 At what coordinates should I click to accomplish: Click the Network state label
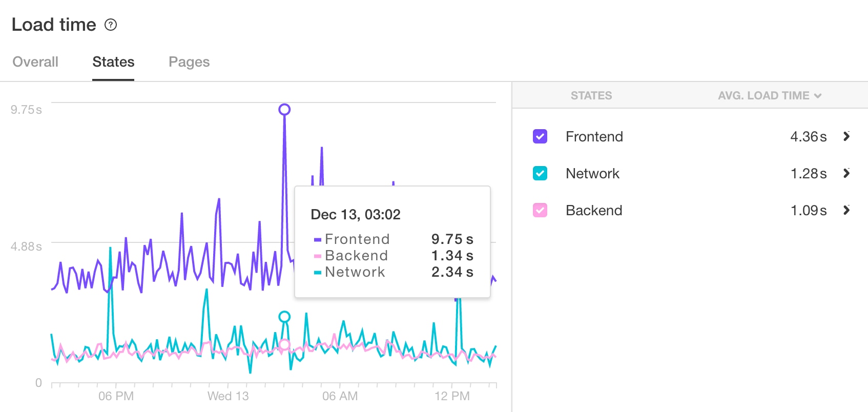click(x=592, y=173)
